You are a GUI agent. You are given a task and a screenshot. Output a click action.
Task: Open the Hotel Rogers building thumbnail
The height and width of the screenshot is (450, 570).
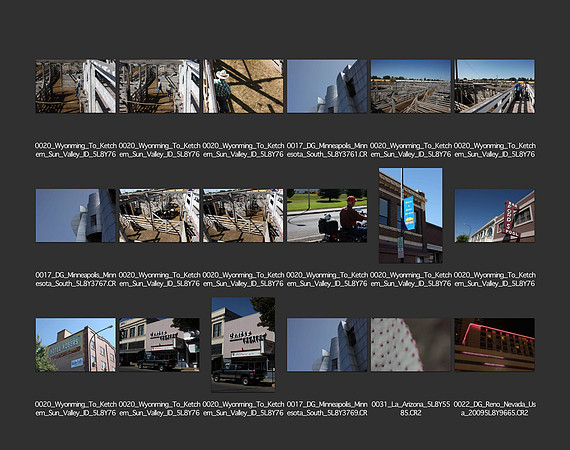tap(76, 345)
